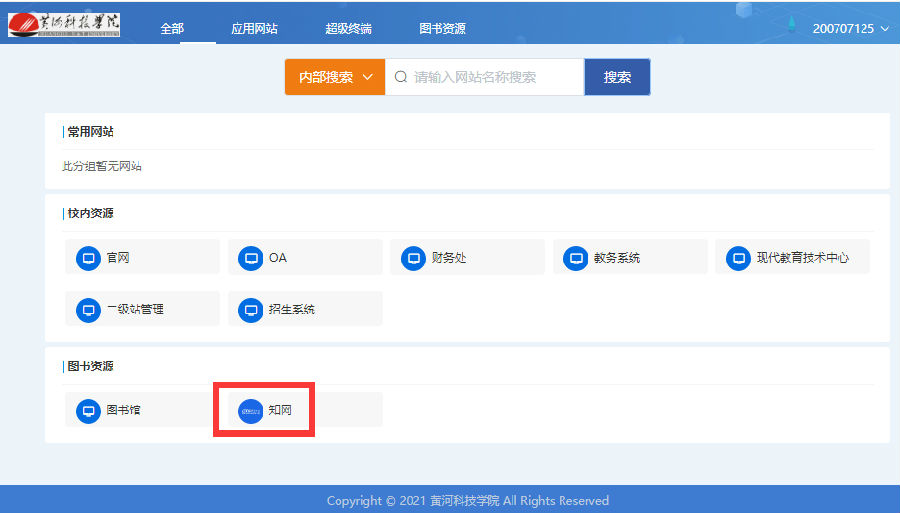Image resolution: width=900 pixels, height=513 pixels.
Task: Click the 财务处 monitor icon
Action: (413, 258)
